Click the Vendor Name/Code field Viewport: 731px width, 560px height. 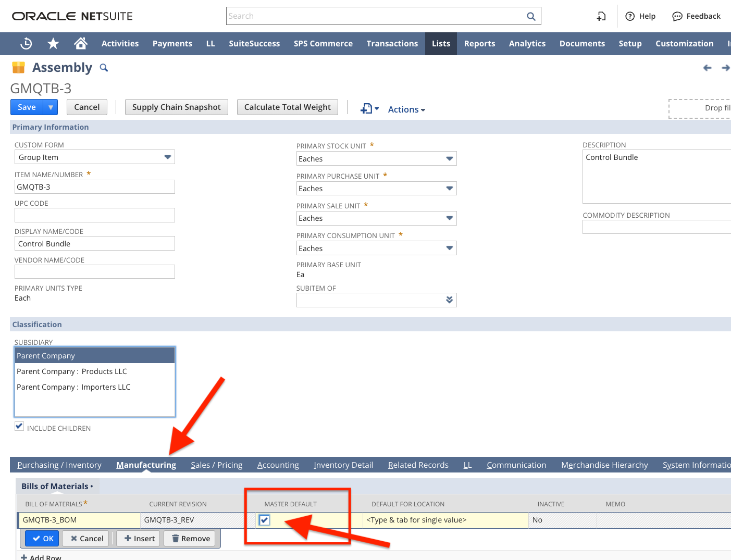pos(95,272)
